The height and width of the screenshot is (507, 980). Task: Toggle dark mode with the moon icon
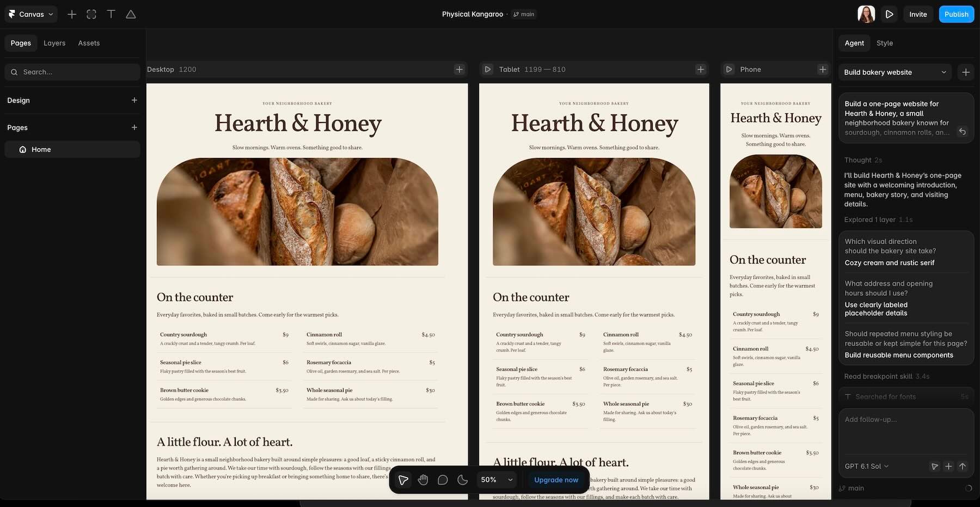click(x=462, y=480)
